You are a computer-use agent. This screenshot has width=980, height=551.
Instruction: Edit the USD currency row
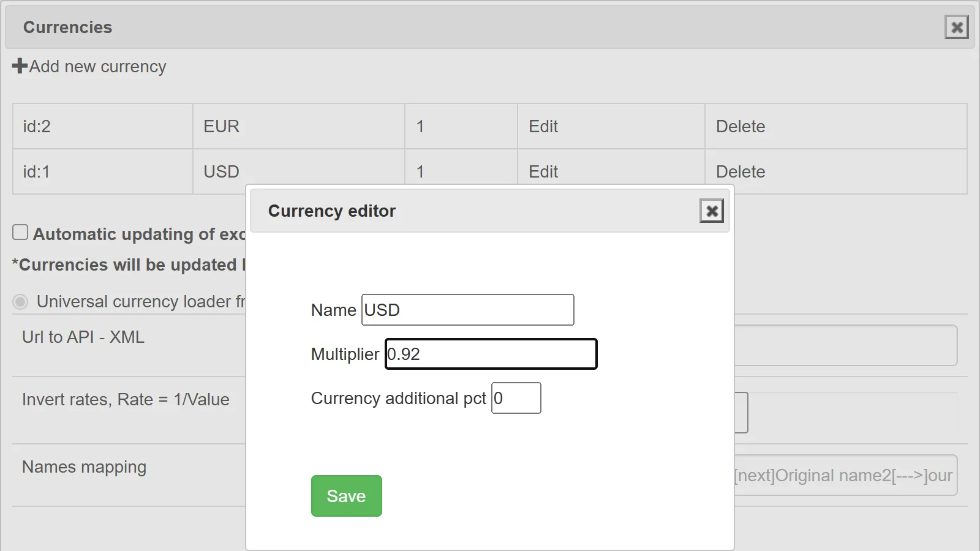pyautogui.click(x=543, y=172)
